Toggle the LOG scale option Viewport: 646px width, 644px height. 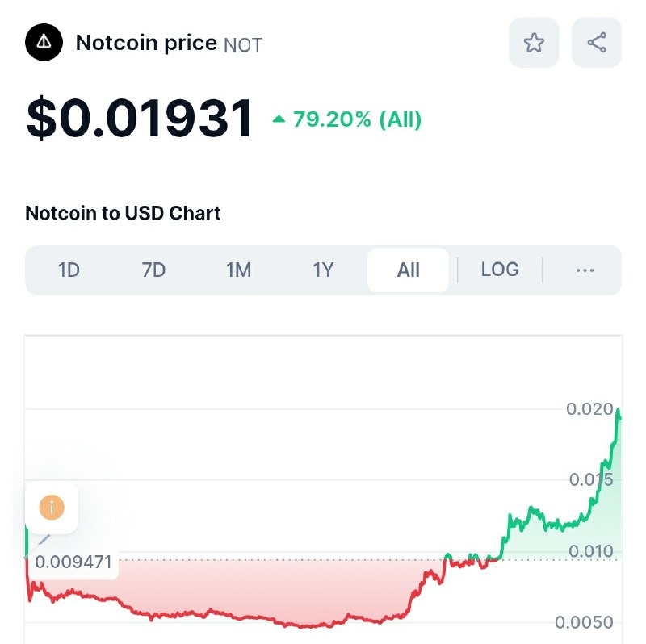pyautogui.click(x=500, y=270)
